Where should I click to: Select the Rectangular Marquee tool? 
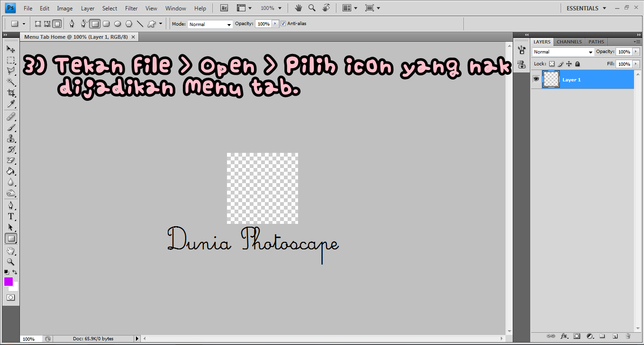click(10, 60)
